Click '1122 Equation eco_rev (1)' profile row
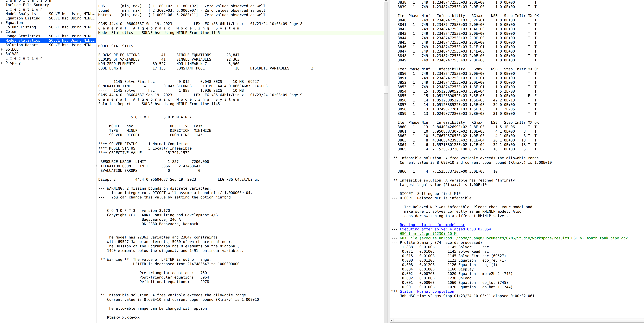644x323 pixels. [x=454, y=260]
